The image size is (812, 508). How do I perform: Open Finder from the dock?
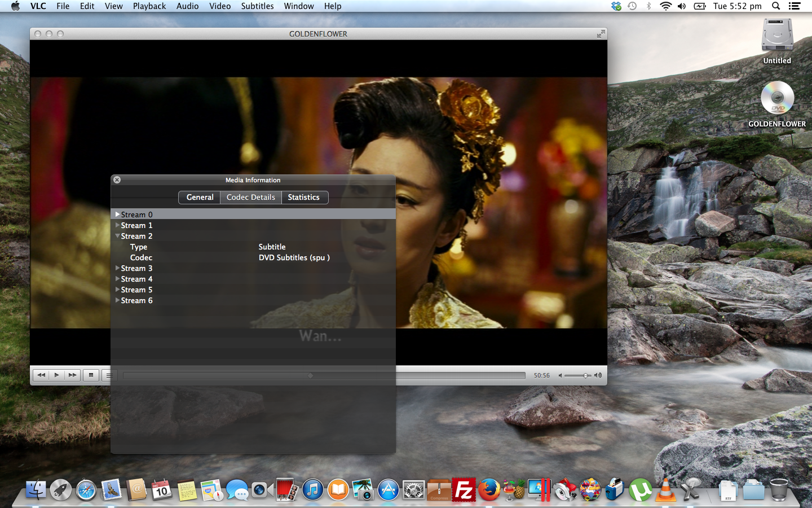36,490
